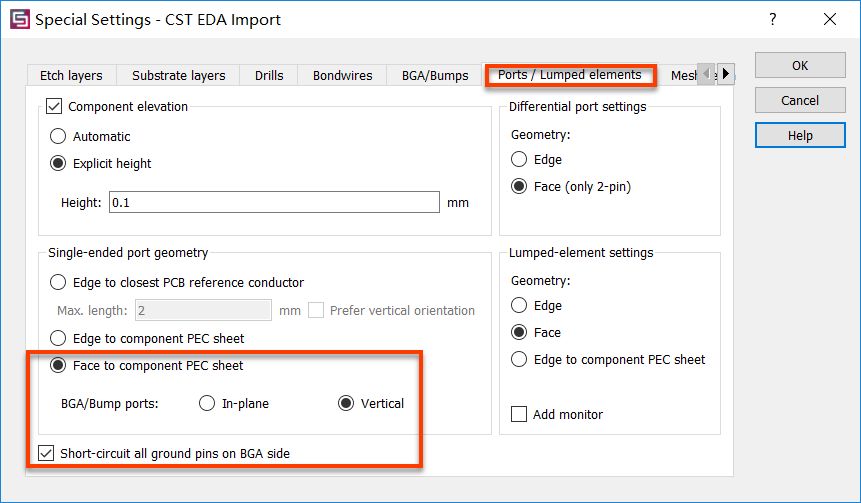861x503 pixels.
Task: Set BGA/Bump ports to Vertical
Action: [x=346, y=403]
